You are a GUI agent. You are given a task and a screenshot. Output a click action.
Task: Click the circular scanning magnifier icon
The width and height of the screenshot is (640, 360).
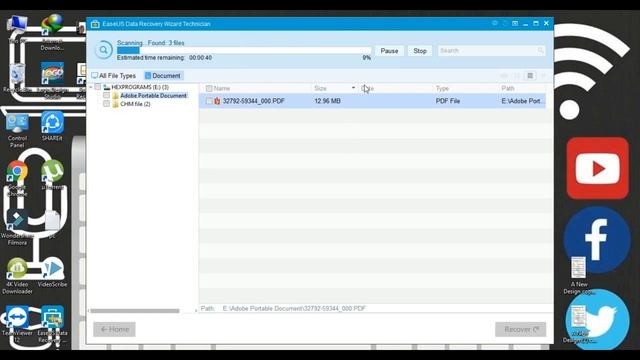[x=103, y=50]
